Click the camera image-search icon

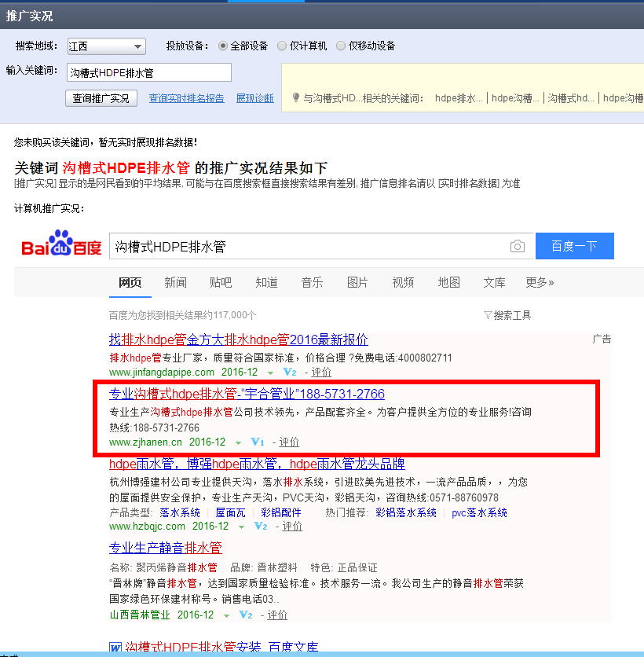517,246
